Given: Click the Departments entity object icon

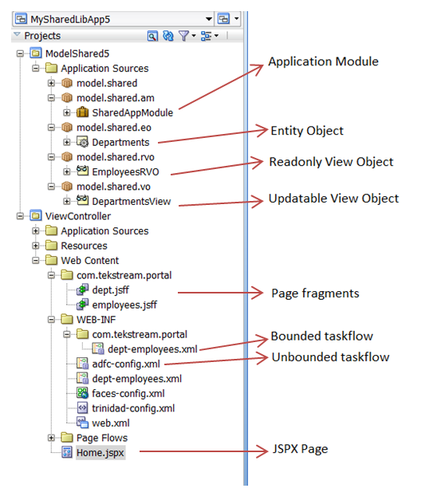Looking at the screenshot, I should [x=82, y=142].
